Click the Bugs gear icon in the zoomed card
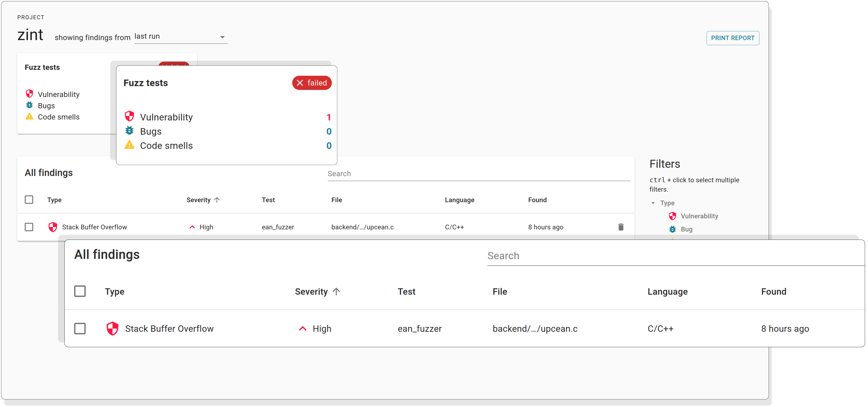The width and height of the screenshot is (868, 407). click(129, 131)
